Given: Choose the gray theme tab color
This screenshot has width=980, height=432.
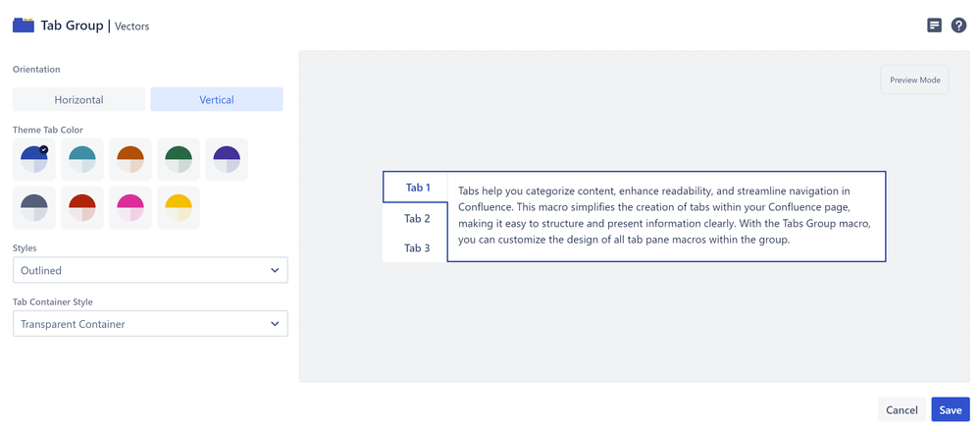Looking at the screenshot, I should [x=34, y=207].
